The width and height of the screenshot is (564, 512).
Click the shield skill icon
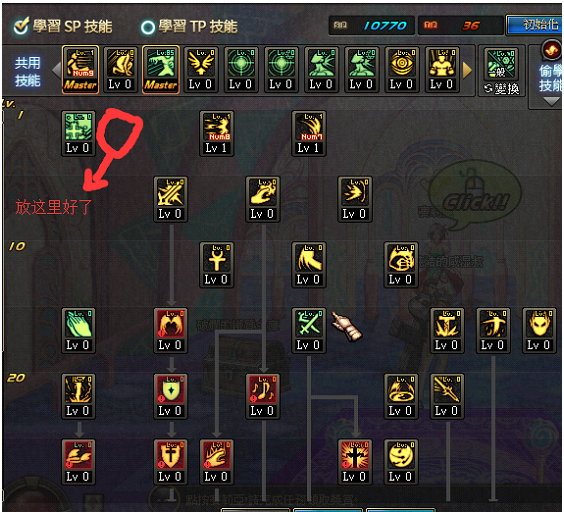tap(170, 396)
